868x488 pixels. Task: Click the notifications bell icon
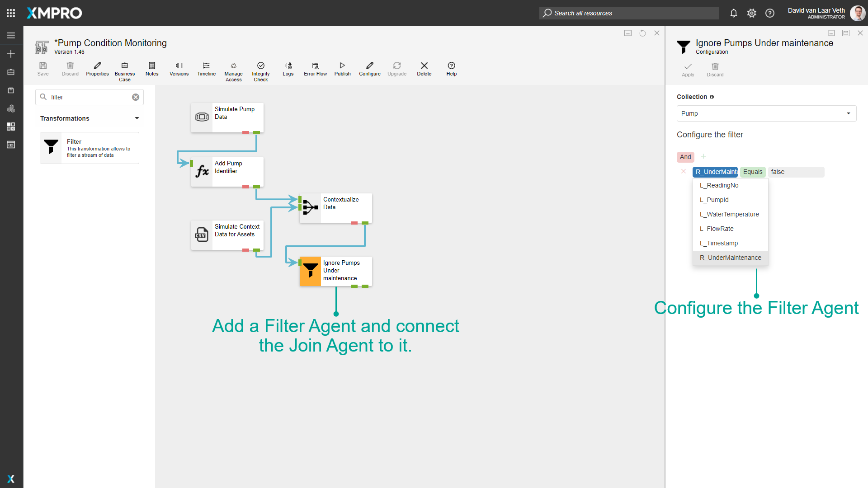point(734,13)
